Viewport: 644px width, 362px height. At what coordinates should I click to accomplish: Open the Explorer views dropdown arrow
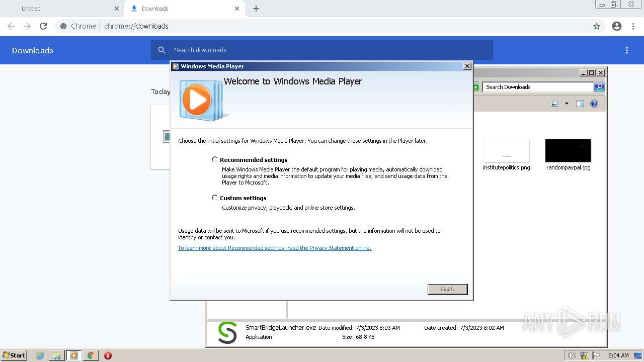(x=567, y=104)
